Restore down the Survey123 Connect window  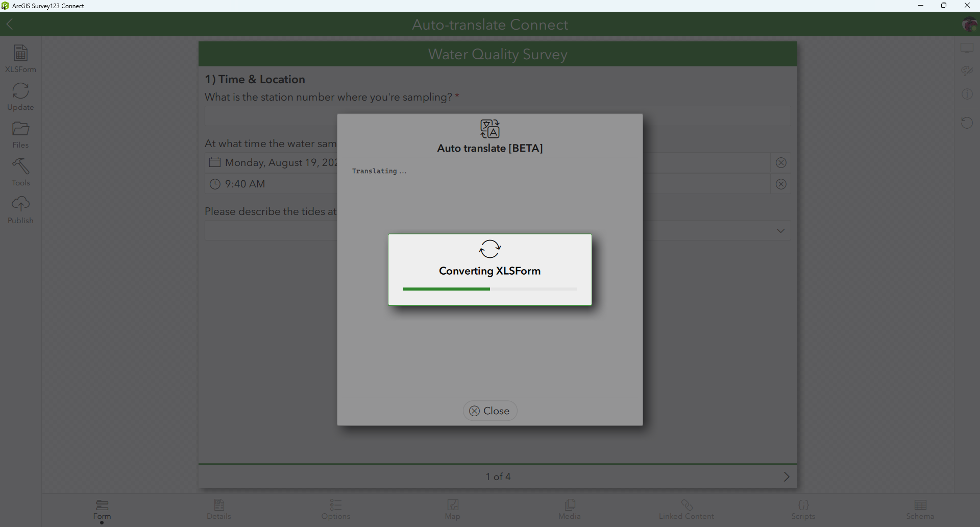pos(944,6)
